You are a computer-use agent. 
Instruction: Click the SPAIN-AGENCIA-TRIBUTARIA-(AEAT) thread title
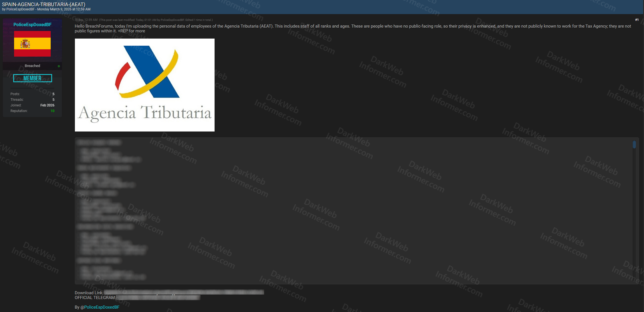click(x=44, y=4)
